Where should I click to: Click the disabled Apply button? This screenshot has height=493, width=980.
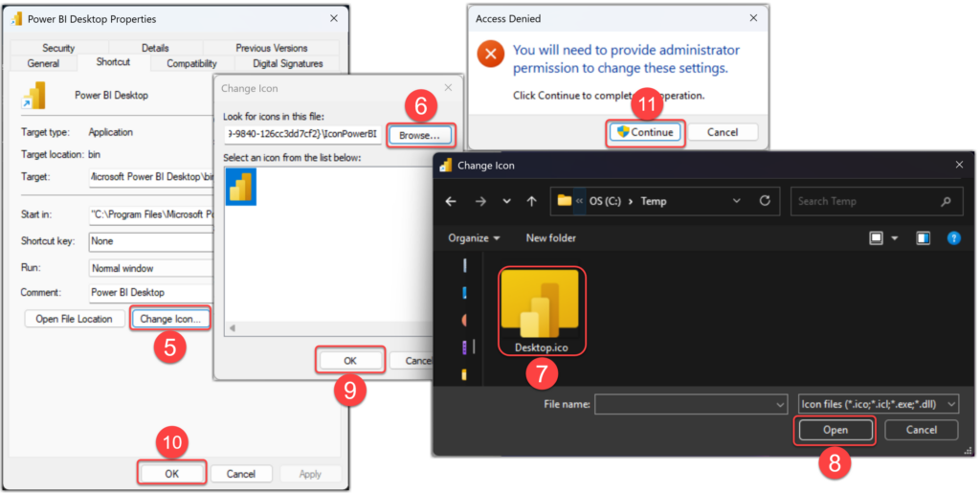(x=310, y=474)
